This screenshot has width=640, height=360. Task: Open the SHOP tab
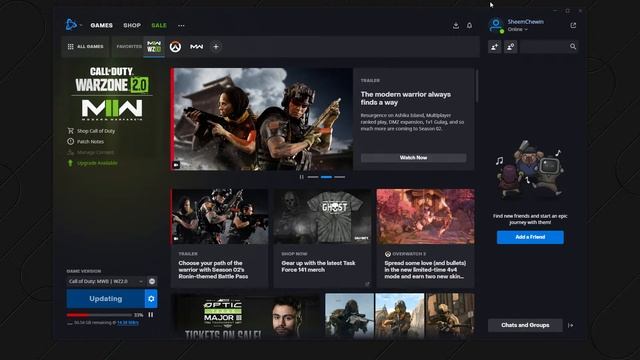click(132, 25)
